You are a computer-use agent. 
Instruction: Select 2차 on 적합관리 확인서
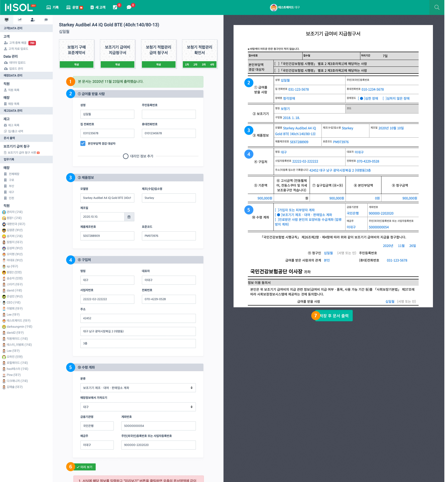click(195, 64)
